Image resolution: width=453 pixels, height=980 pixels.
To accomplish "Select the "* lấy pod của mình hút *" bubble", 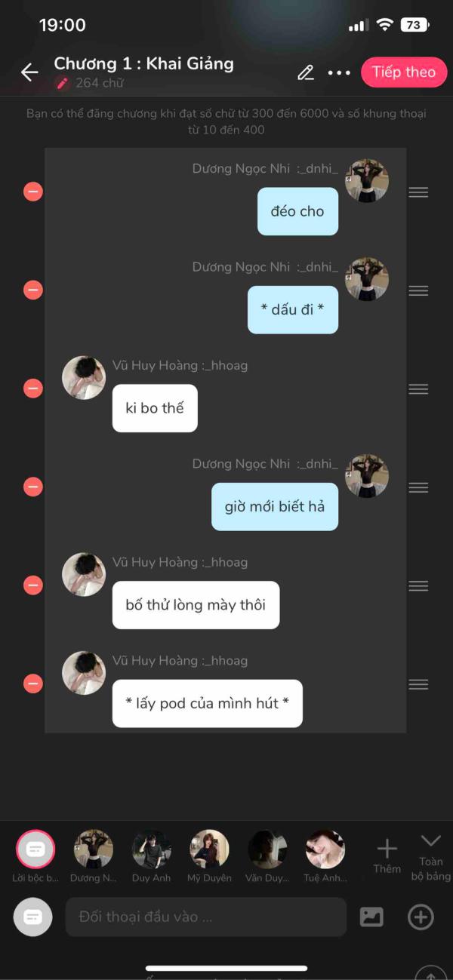I will (208, 703).
